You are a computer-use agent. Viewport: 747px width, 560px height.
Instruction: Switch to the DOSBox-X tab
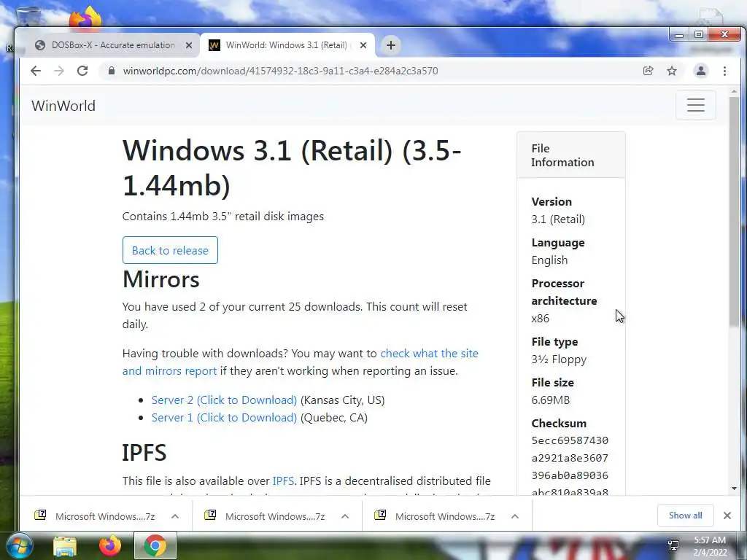113,45
